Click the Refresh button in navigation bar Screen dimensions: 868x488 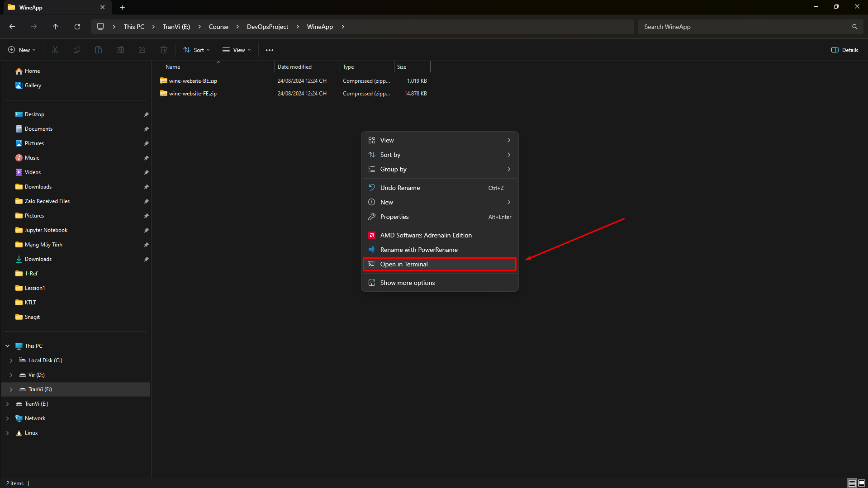[x=77, y=27]
